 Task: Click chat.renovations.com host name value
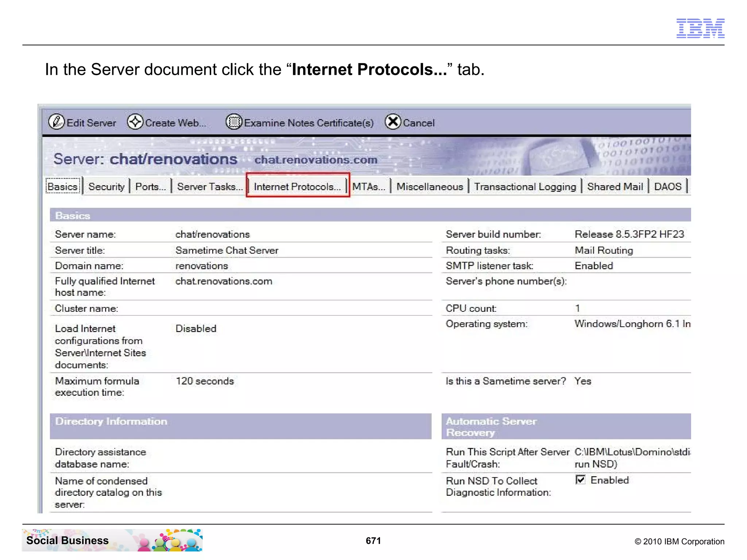click(x=224, y=281)
